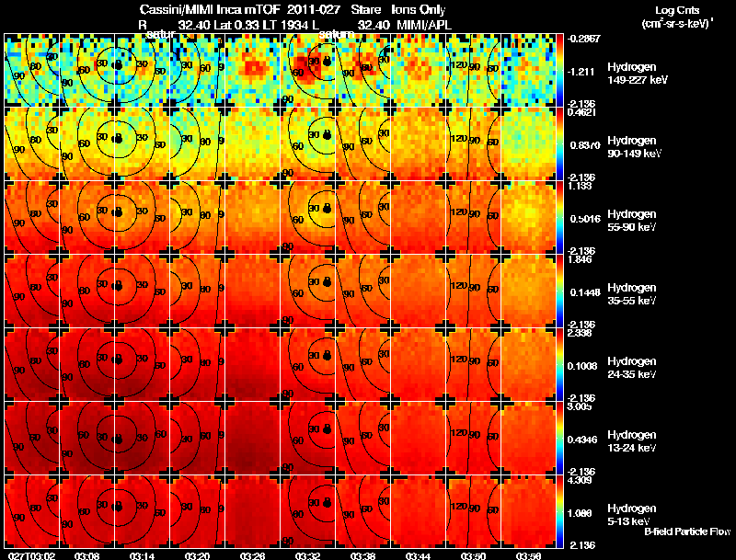This screenshot has width=736, height=560.
Task: Click the 03:38 time axis label
Action: 362,555
